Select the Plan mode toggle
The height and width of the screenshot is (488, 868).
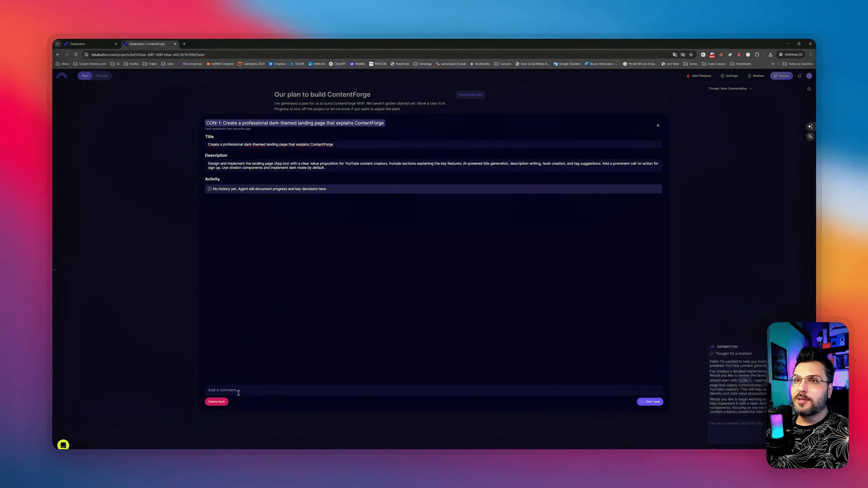(x=85, y=76)
